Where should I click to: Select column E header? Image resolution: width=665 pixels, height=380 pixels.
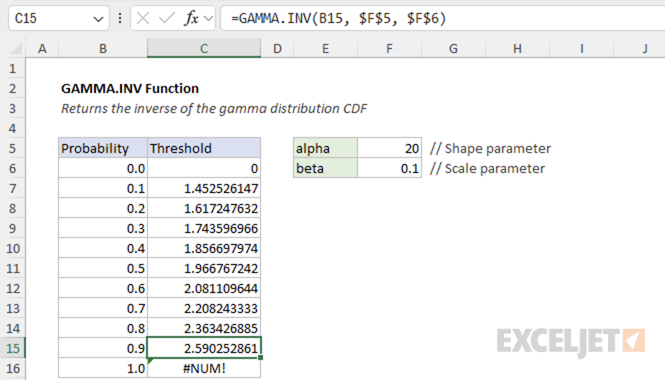tap(325, 48)
